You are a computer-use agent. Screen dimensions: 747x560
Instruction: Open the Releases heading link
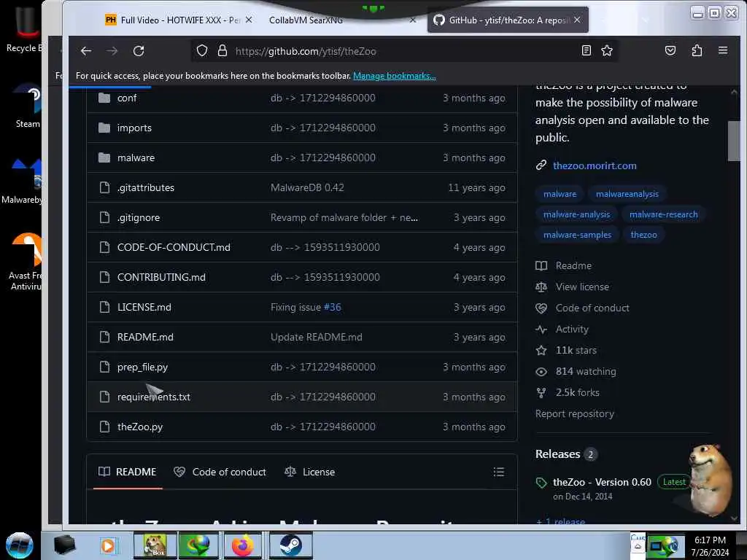tap(558, 454)
